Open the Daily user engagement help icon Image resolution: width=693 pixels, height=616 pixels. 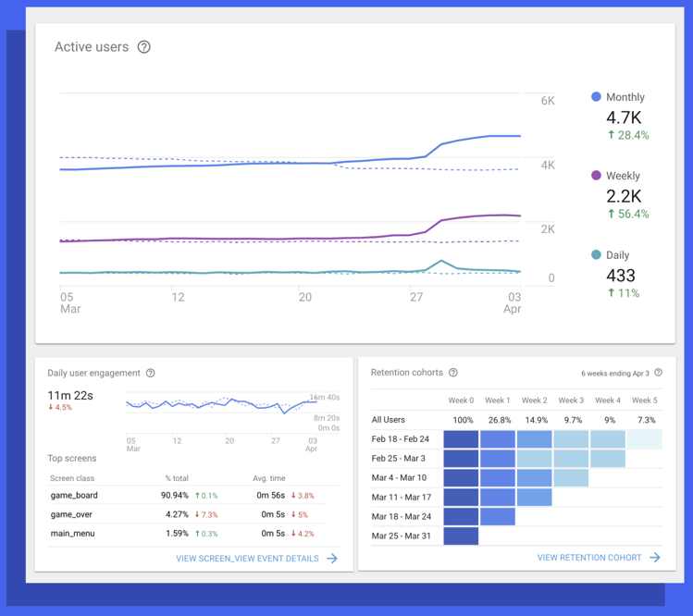pos(150,373)
